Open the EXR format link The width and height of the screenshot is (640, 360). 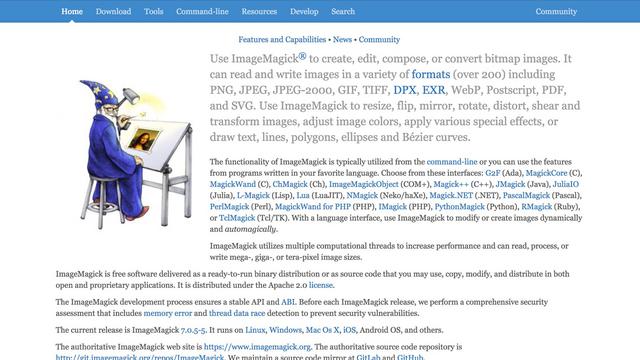433,90
